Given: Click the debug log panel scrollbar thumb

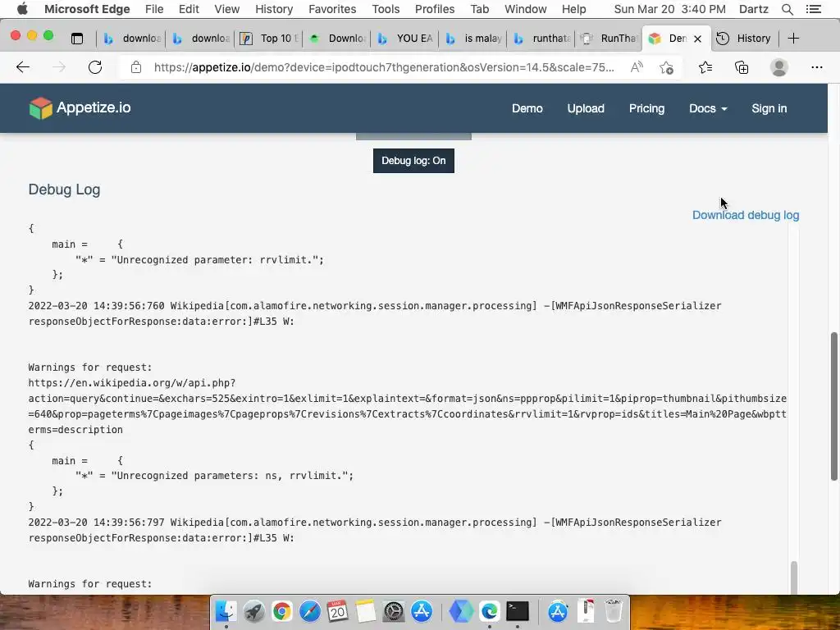Looking at the screenshot, I should tap(794, 577).
